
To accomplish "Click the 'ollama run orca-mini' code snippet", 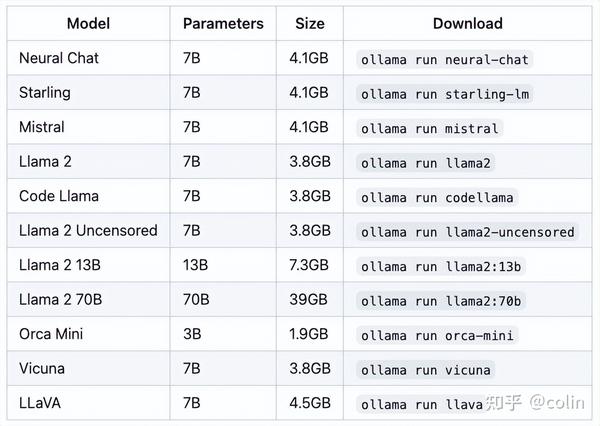I will point(437,335).
